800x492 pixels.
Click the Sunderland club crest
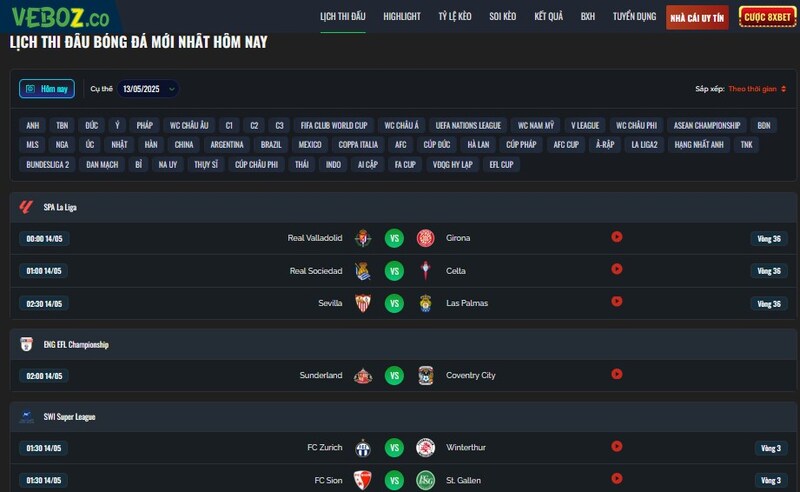tap(363, 376)
